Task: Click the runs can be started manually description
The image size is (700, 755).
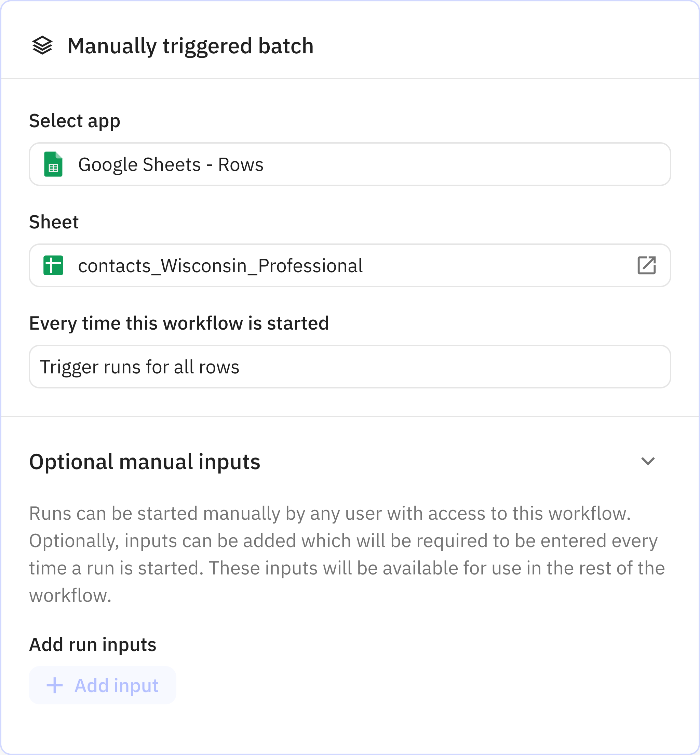Action: click(x=347, y=554)
